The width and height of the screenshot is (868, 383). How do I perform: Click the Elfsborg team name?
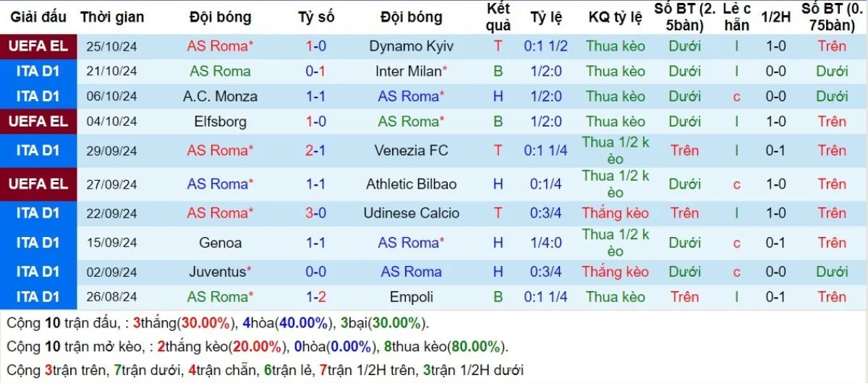point(220,121)
